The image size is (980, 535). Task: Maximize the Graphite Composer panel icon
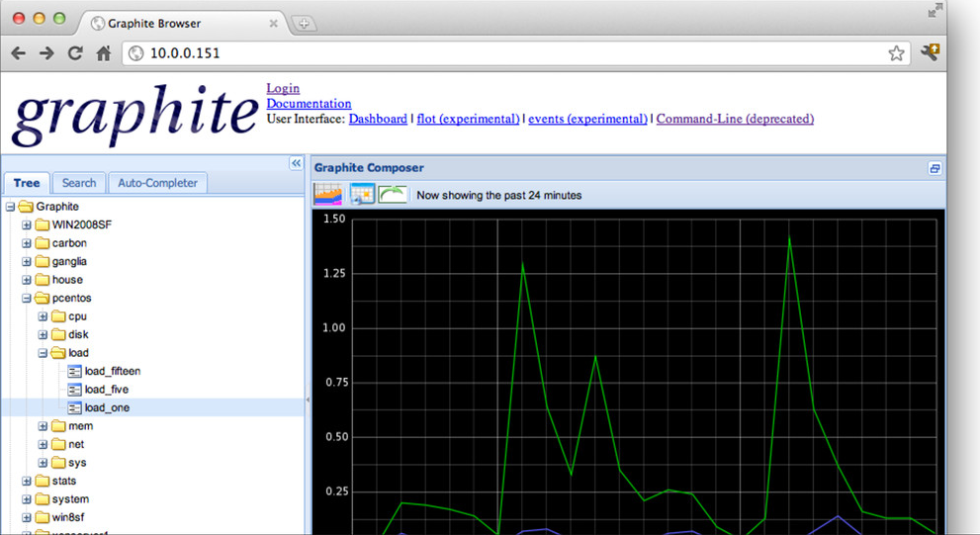coord(935,168)
